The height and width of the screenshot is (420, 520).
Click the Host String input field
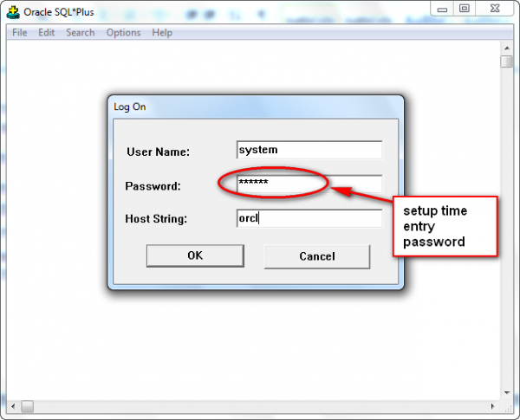tap(309, 218)
